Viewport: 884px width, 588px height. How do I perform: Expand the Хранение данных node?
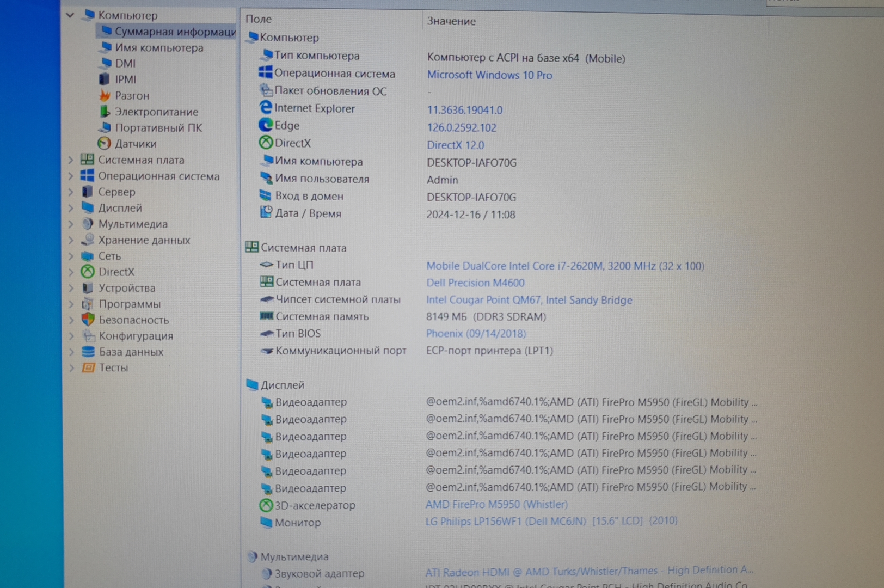click(71, 240)
